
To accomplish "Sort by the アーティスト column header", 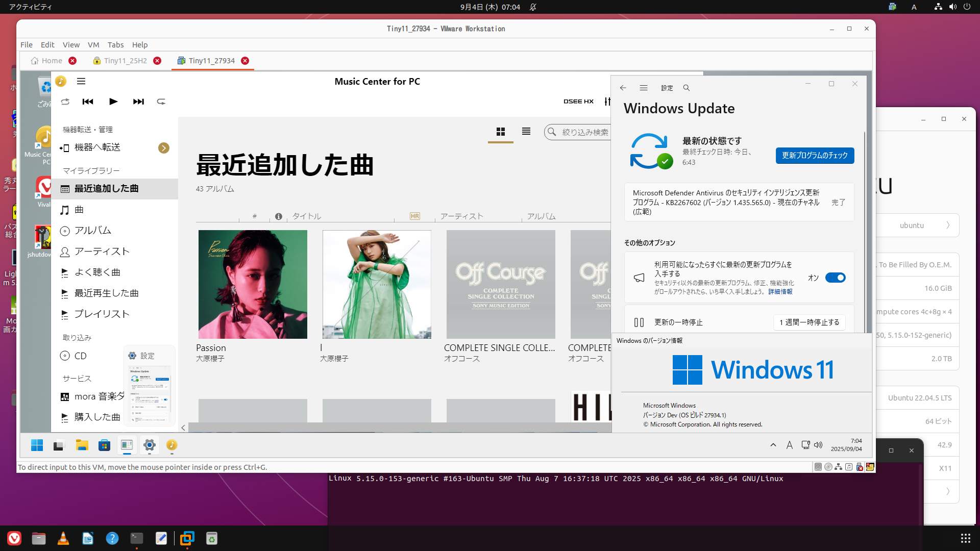I will (461, 216).
